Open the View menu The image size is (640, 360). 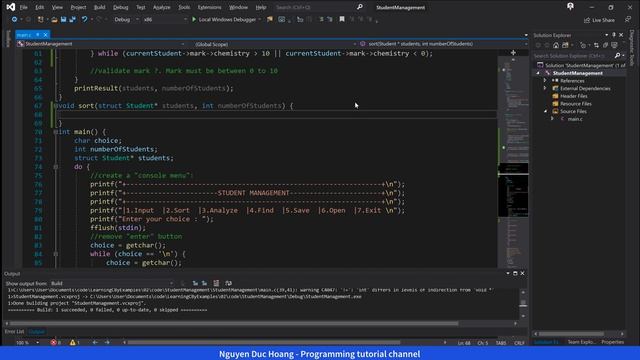57,7
